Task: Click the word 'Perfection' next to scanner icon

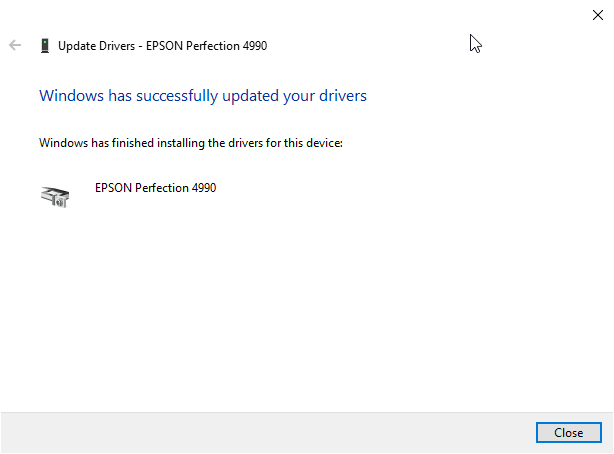Action: tap(162, 188)
